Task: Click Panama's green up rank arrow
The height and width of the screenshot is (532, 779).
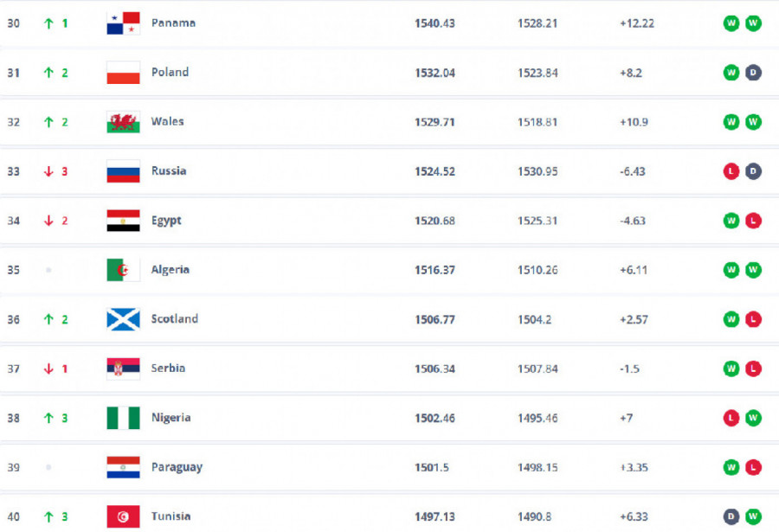Action: (x=48, y=23)
